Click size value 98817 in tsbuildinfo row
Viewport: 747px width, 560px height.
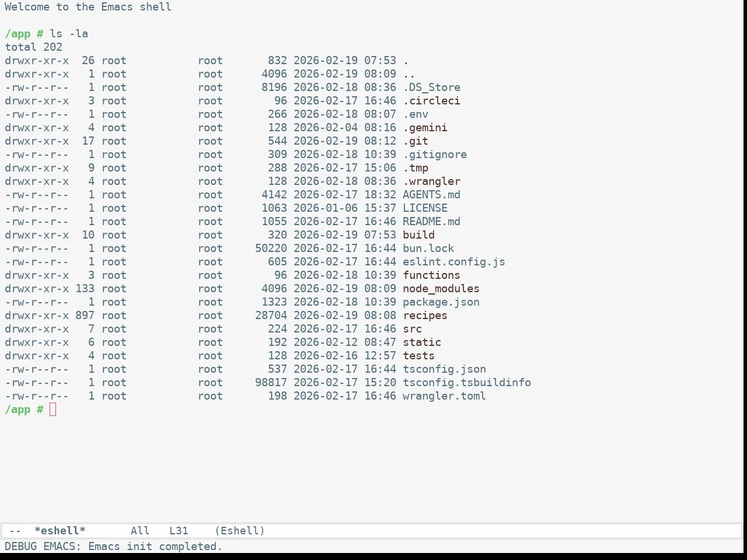click(271, 383)
